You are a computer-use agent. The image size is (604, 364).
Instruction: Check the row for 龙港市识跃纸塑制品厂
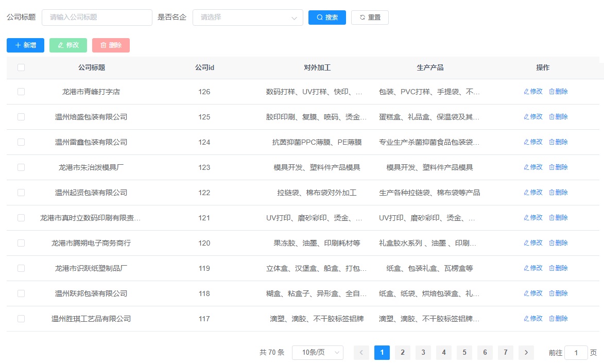[21, 268]
